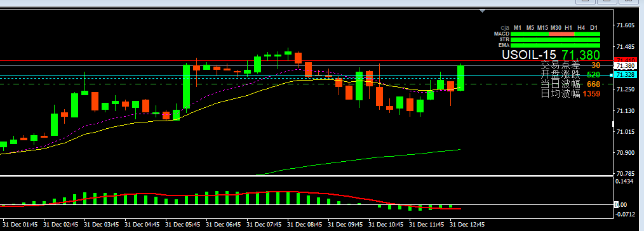Select the latest green candle at 12:45

click(461, 78)
